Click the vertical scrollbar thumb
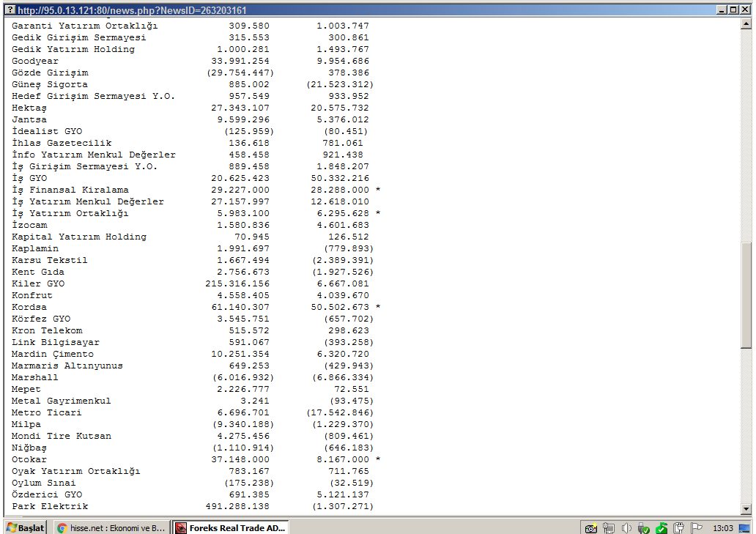This screenshot has width=756, height=534. 746,294
